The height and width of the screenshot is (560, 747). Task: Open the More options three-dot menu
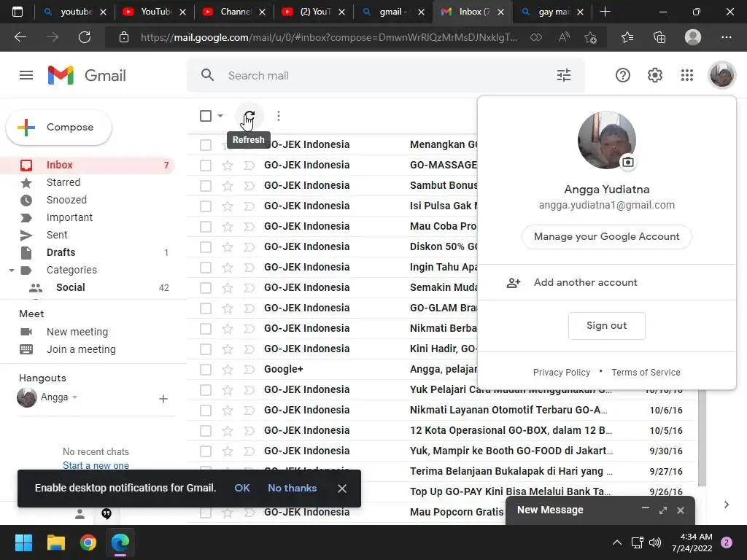click(x=279, y=116)
